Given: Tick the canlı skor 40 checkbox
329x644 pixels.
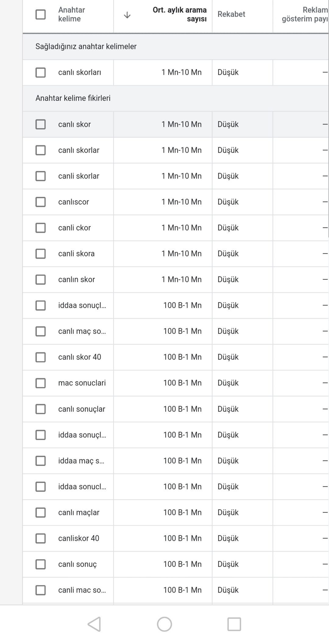Looking at the screenshot, I should 41,357.
